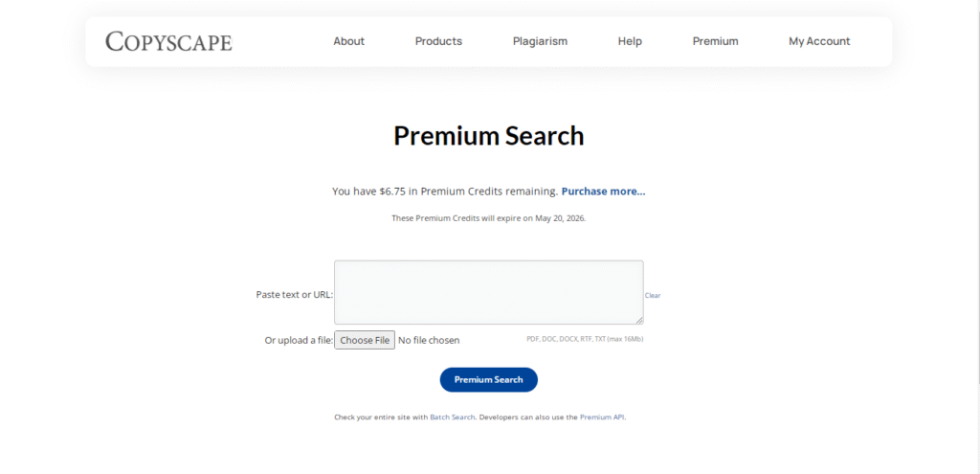Click the Premium Search page heading
The width and height of the screenshot is (980, 474).
click(489, 136)
